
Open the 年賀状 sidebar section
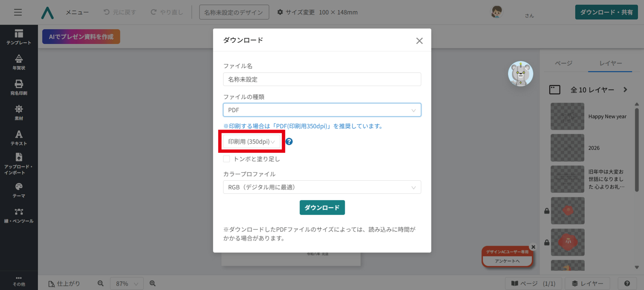[x=19, y=62]
